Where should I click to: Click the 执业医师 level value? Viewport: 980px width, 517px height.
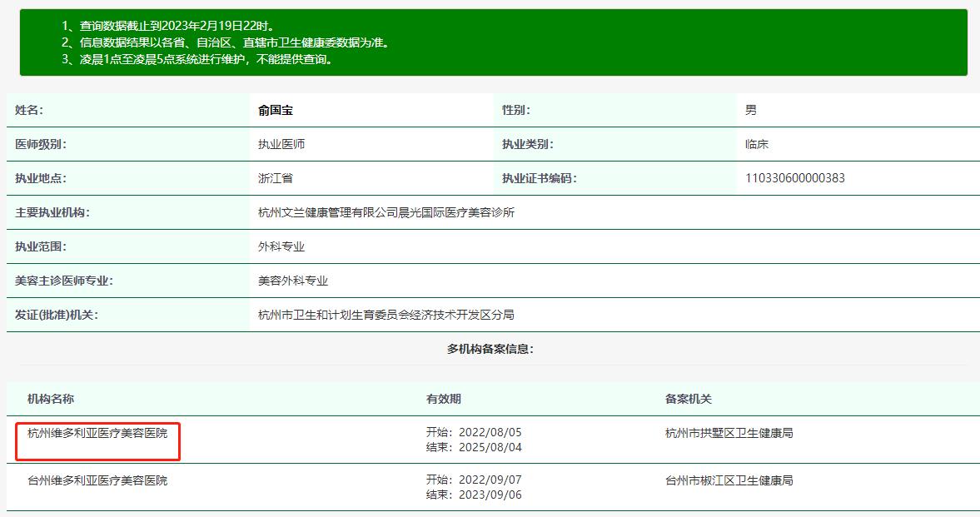281,144
